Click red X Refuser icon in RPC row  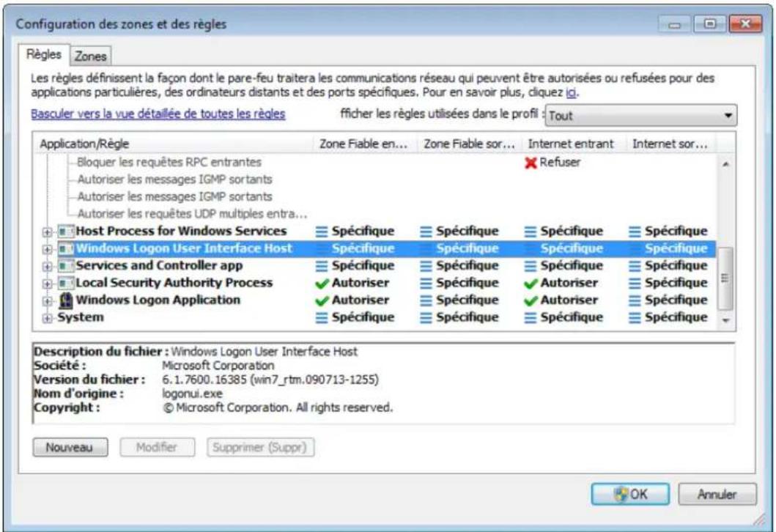point(531,163)
